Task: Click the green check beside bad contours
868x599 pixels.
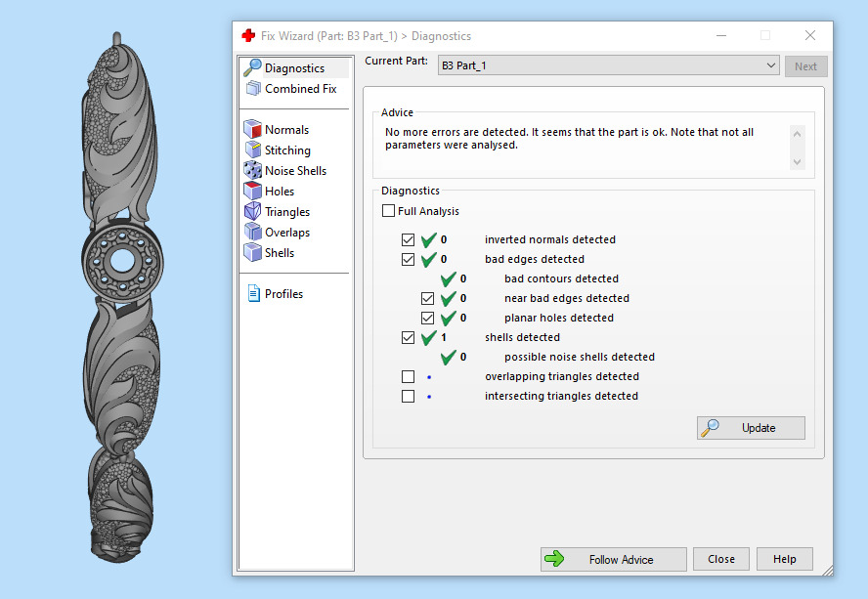Action: 448,279
